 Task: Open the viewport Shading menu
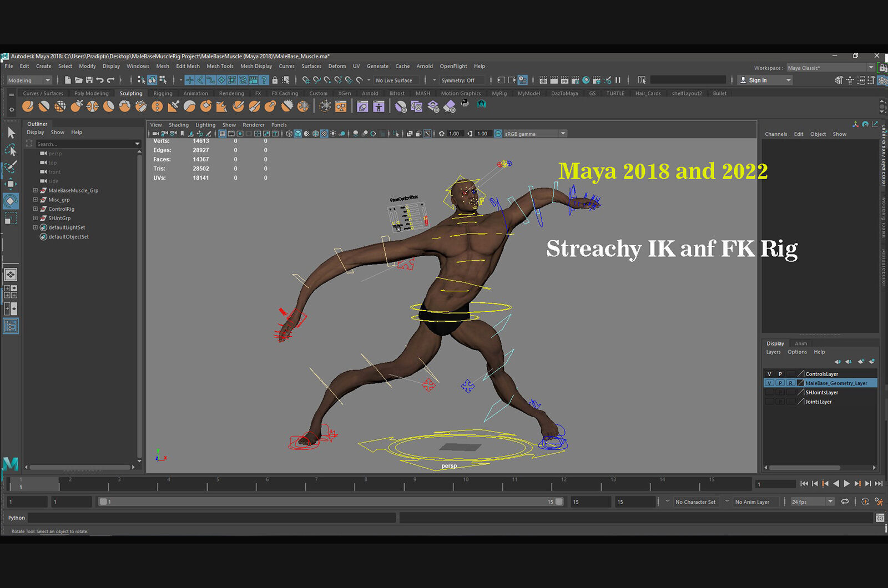(179, 125)
